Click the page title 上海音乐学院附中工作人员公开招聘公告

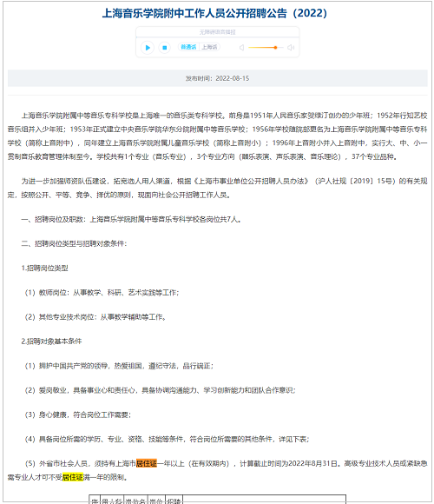click(x=214, y=13)
